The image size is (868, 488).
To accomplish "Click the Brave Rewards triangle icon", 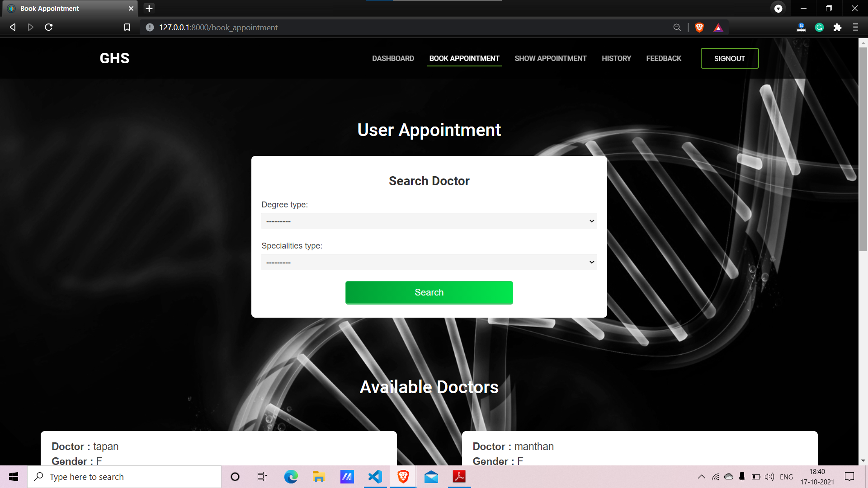I will click(718, 27).
